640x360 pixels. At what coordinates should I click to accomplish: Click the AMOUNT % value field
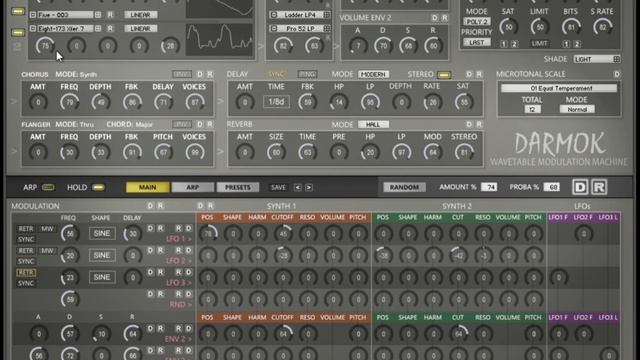[489, 187]
